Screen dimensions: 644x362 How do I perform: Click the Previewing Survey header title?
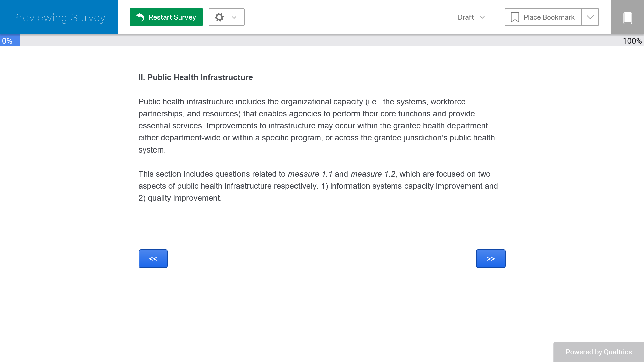(x=59, y=17)
